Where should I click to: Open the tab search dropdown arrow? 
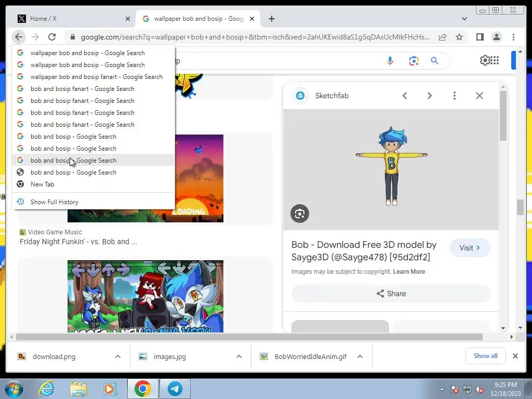click(x=464, y=19)
